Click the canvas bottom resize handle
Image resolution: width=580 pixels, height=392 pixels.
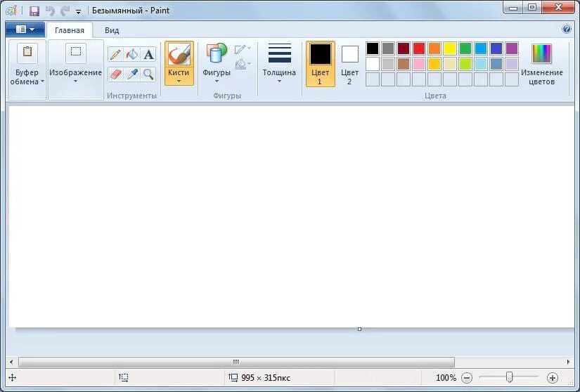(359, 329)
